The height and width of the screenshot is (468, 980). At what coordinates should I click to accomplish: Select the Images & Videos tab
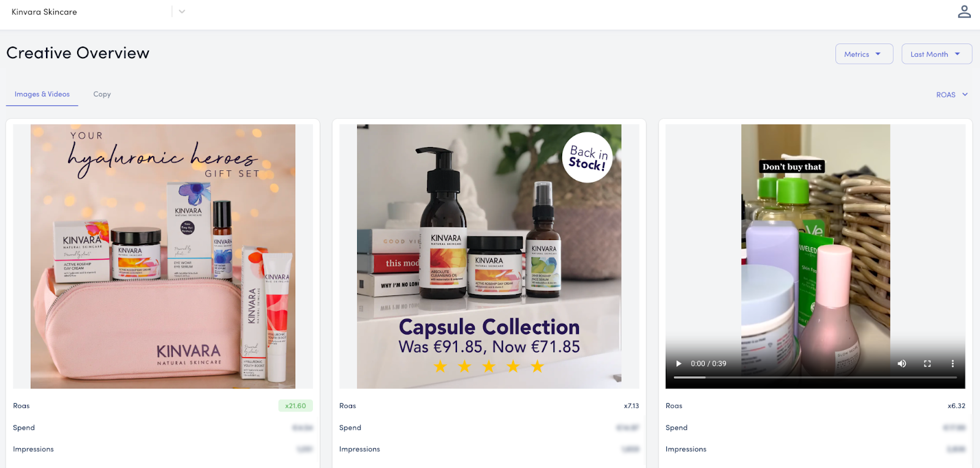point(42,94)
